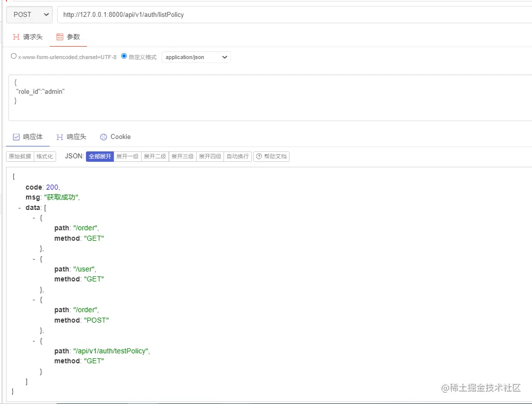532x404 pixels.
Task: Collapse the data array in the response
Action: point(20,207)
